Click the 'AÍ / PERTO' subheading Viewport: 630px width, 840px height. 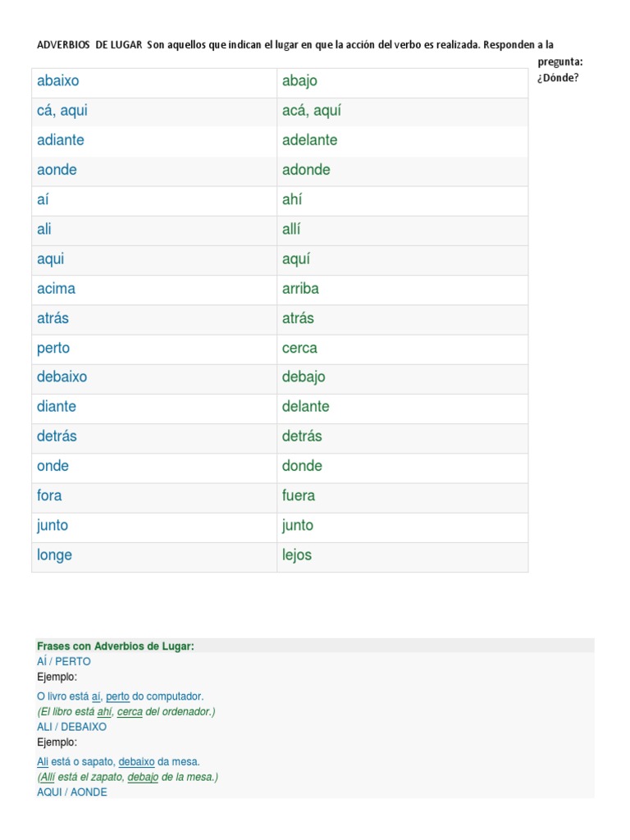coord(64,662)
